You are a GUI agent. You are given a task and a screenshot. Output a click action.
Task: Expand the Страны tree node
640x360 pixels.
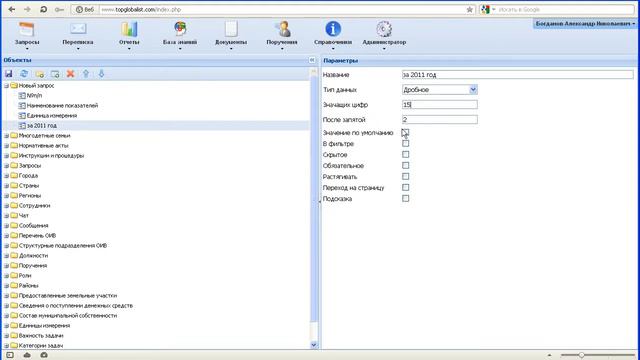[x=6, y=186]
